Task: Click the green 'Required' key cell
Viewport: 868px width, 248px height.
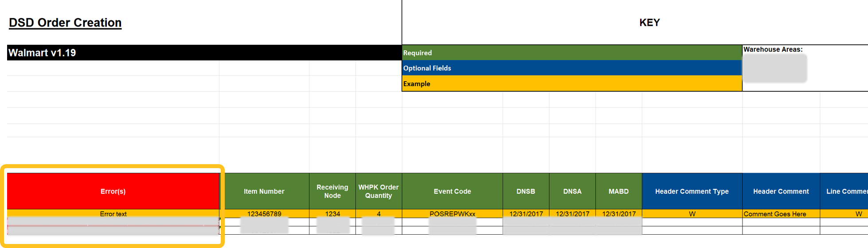Action: point(572,52)
